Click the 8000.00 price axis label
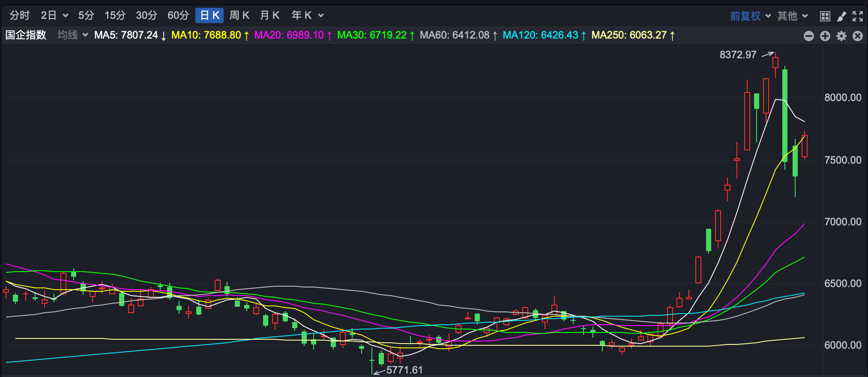 click(x=843, y=98)
